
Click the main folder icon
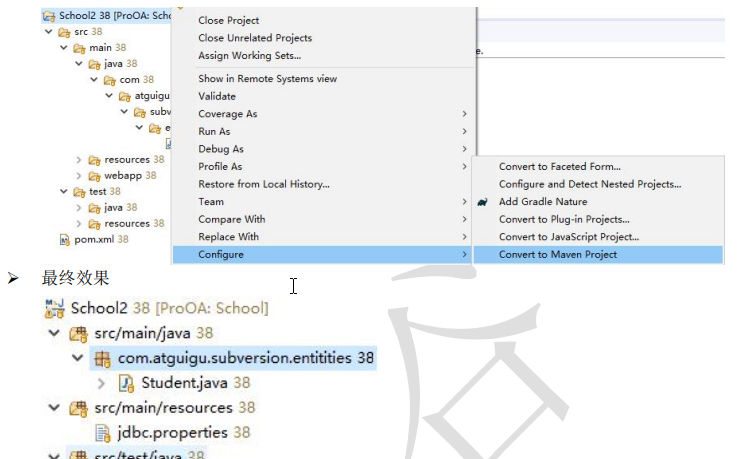(x=79, y=48)
